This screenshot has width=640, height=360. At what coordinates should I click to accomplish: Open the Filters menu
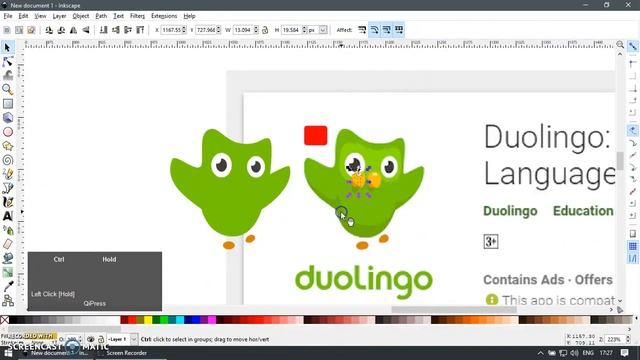pyautogui.click(x=137, y=16)
